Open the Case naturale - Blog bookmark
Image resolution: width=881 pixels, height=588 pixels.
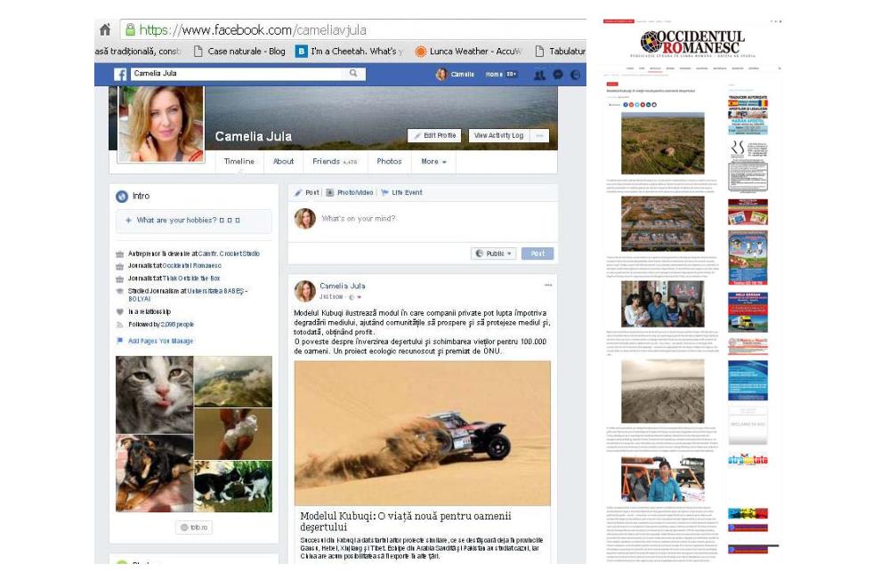(239, 51)
